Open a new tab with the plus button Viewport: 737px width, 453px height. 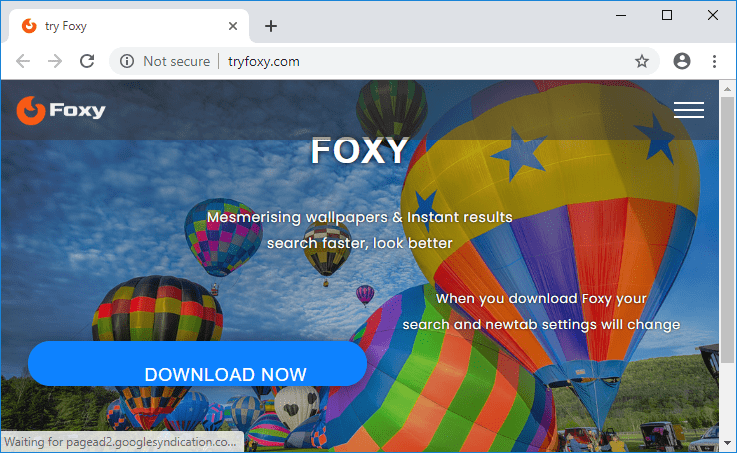pos(271,26)
